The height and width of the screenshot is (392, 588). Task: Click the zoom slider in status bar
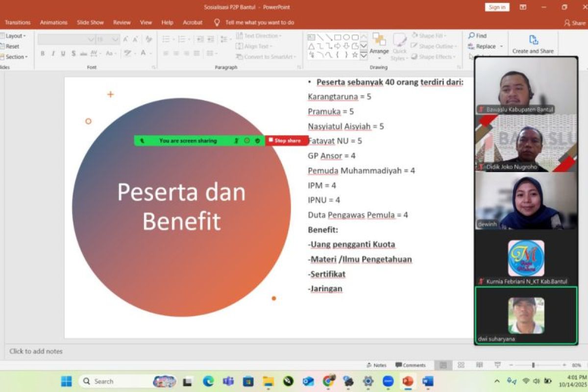(x=534, y=365)
